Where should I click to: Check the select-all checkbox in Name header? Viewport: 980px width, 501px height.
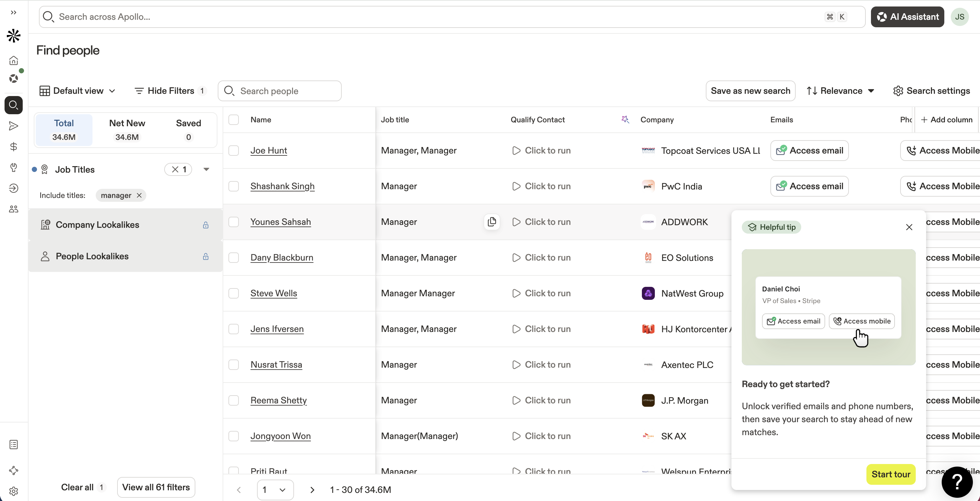coord(234,120)
